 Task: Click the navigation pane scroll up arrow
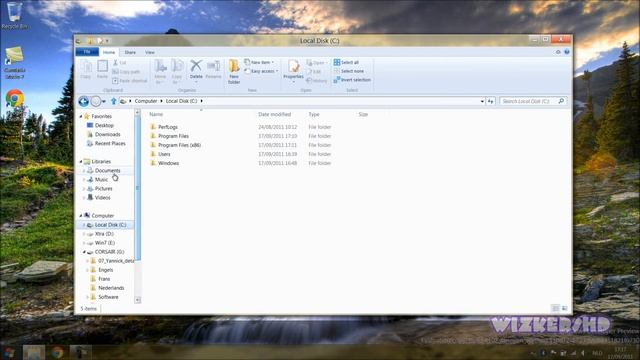[x=138, y=112]
